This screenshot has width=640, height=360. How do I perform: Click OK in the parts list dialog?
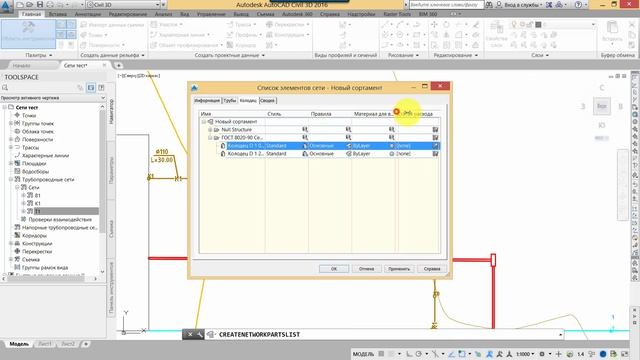(334, 269)
